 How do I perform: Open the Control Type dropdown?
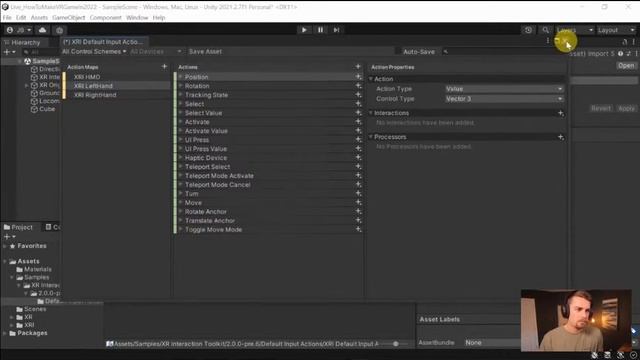[504, 99]
